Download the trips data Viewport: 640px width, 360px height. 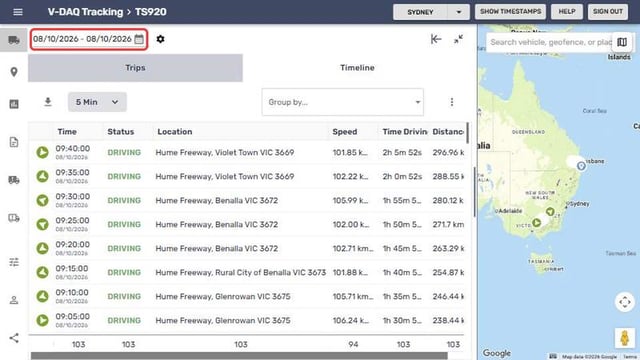point(48,102)
